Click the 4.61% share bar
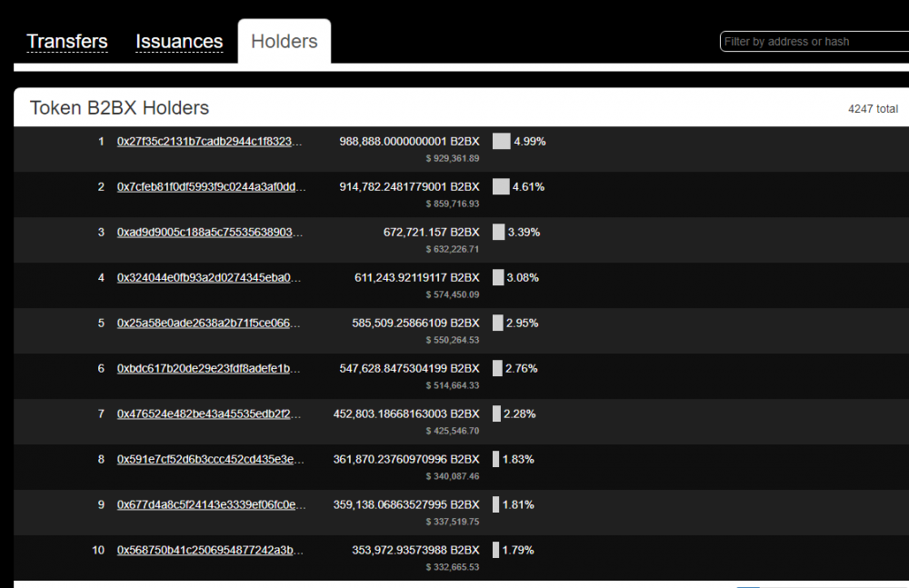The height and width of the screenshot is (588, 909). 501,186
